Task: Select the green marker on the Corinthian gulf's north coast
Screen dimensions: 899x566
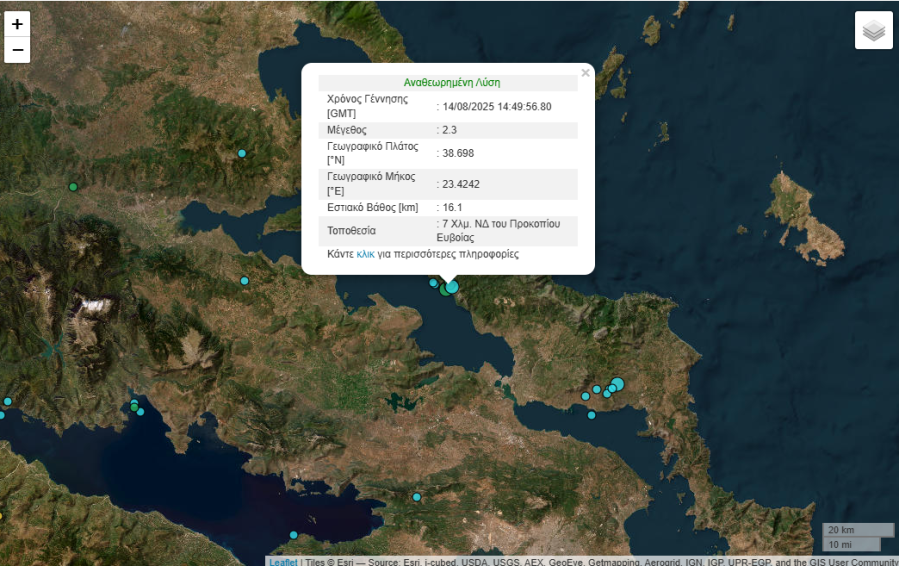Action: tap(134, 406)
